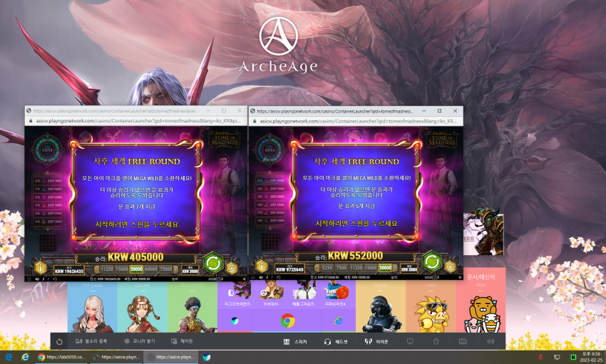This screenshot has height=364, width=606.
Task: Open Internet Explorer from the Windows taskbar
Action: [x=25, y=357]
